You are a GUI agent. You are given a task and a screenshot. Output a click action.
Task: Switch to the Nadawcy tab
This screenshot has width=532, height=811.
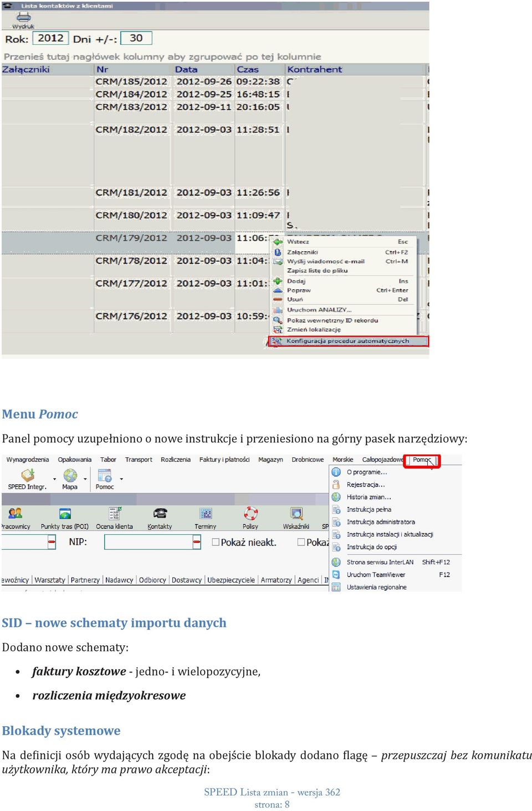[119, 580]
